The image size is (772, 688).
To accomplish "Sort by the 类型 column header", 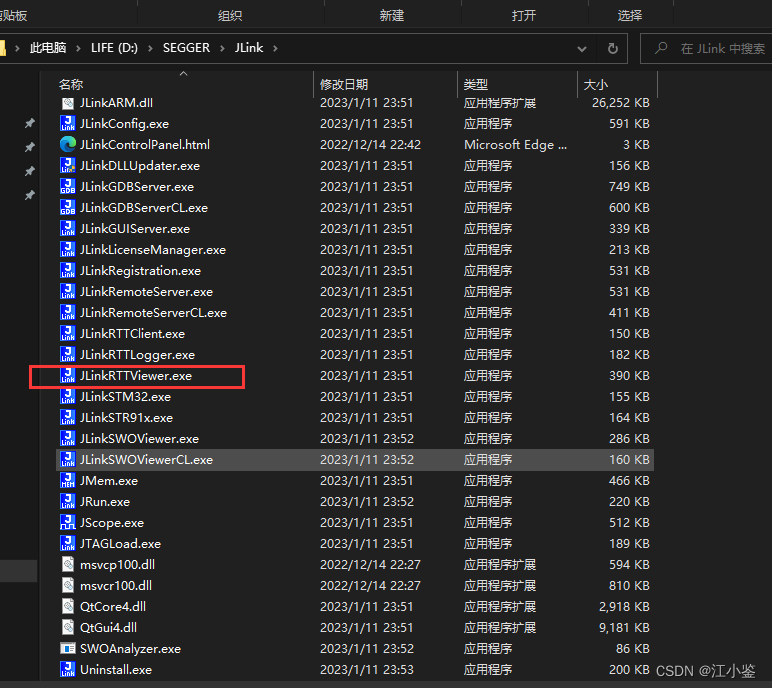I will coord(475,85).
